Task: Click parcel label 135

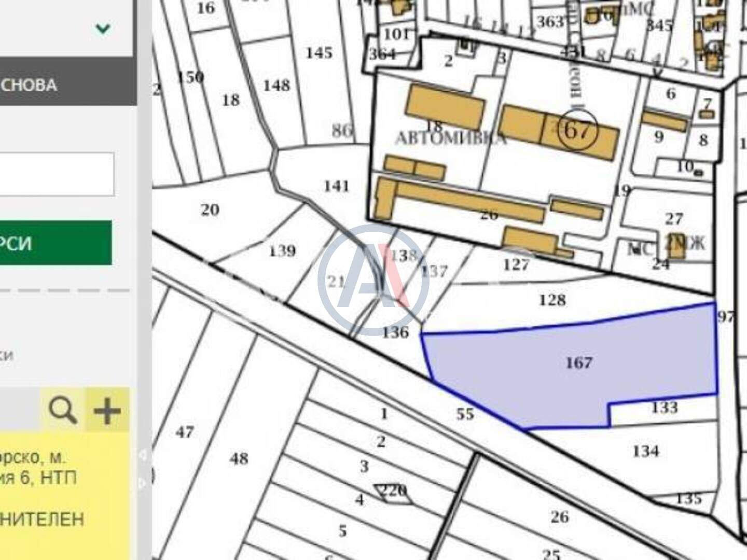Action: pos(689,498)
